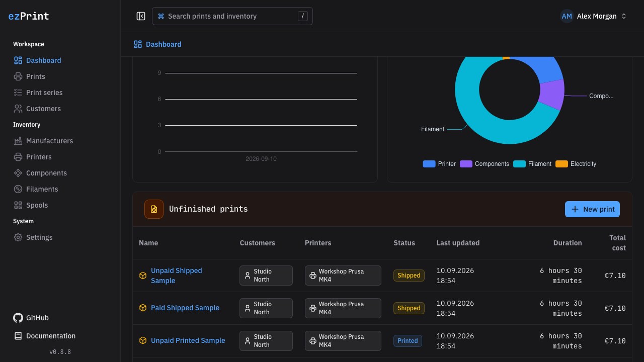Click the Dashboard breadcrumb
Viewport: 644px width, 362px height.
[157, 44]
